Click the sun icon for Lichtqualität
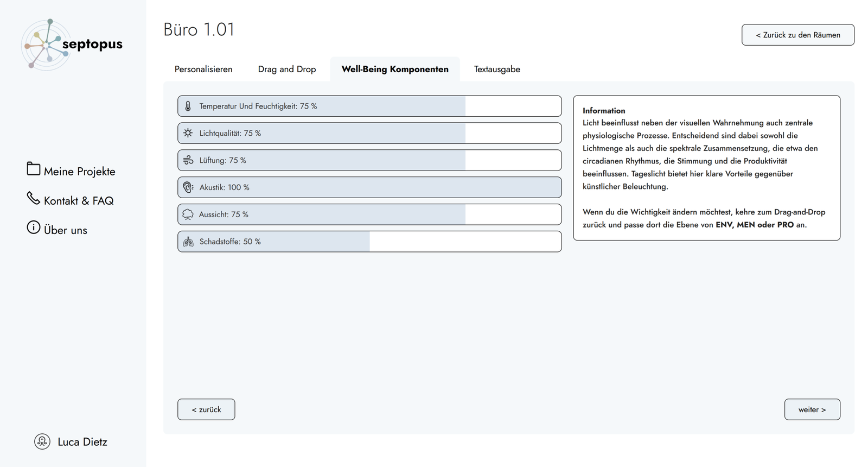Screen dimensions: 868x467 click(188, 133)
